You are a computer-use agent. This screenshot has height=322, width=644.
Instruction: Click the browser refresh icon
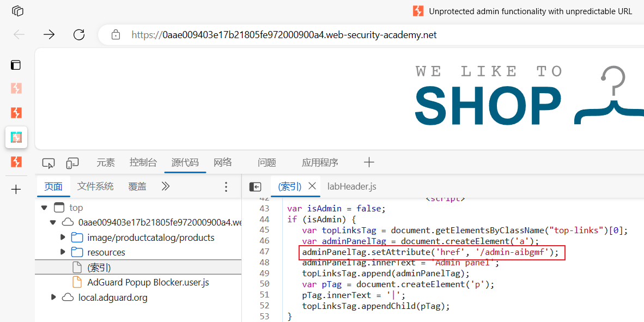click(79, 34)
